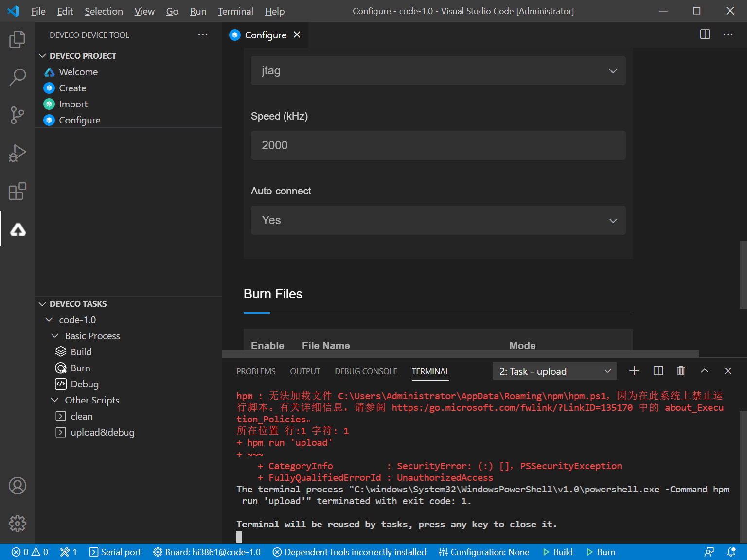Viewport: 747px width, 560px height.
Task: Click the editor vertical scrollbar thumb
Action: click(743, 275)
